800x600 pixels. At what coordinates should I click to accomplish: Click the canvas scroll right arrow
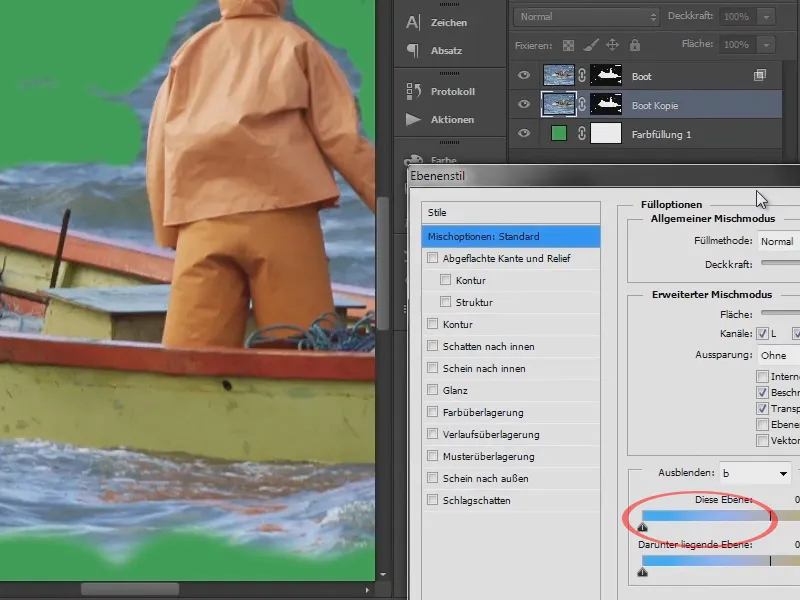pyautogui.click(x=367, y=590)
